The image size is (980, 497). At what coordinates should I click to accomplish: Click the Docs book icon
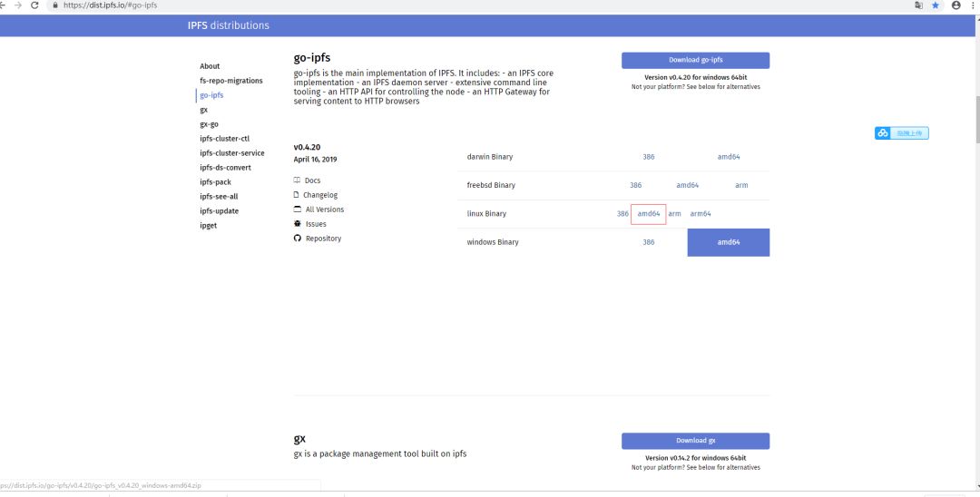pos(297,180)
